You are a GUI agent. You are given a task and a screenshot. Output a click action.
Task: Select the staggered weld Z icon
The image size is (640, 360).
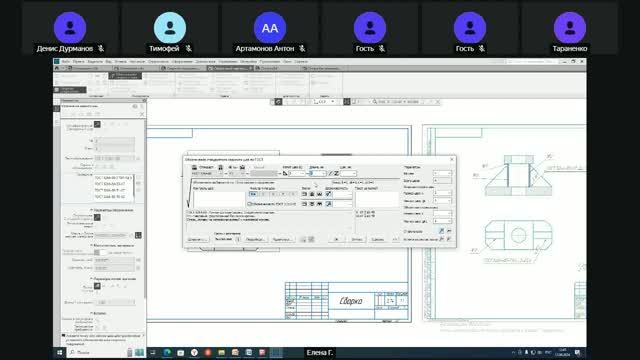(336, 173)
